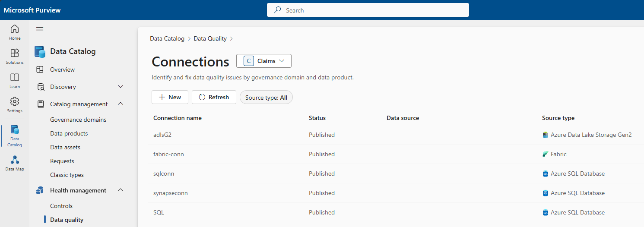Open the Claims governance domain dropdown
Image resolution: width=644 pixels, height=227 pixels.
pos(264,61)
